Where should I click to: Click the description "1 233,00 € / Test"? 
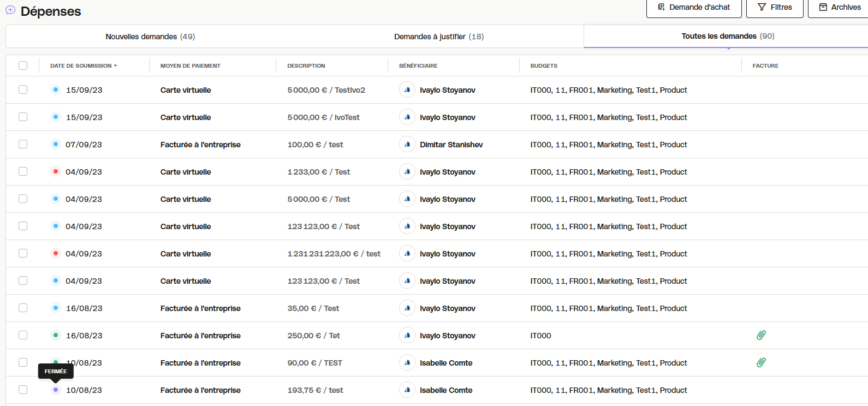[x=319, y=172]
